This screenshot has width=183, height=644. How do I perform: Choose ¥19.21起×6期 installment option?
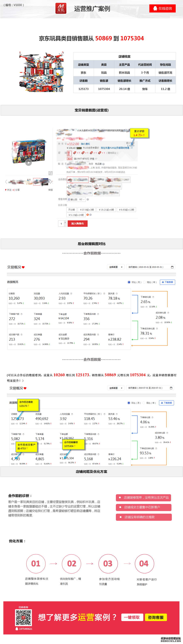click(x=106, y=210)
